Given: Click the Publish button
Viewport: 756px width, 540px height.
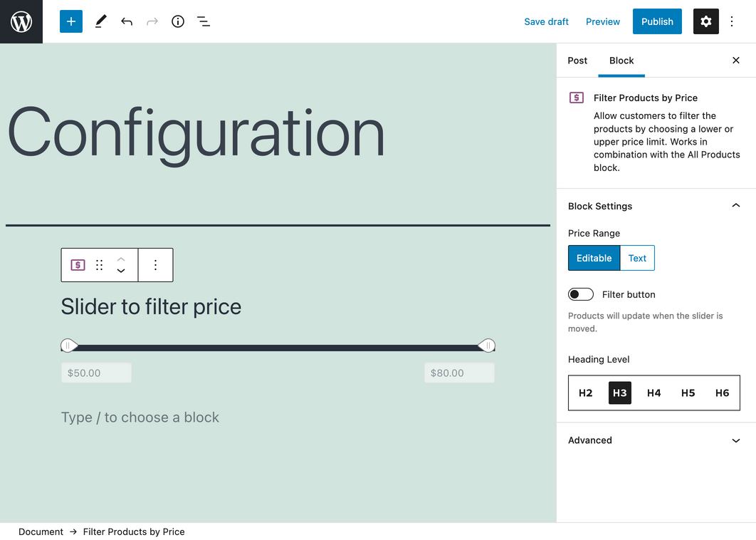Looking at the screenshot, I should tap(657, 21).
